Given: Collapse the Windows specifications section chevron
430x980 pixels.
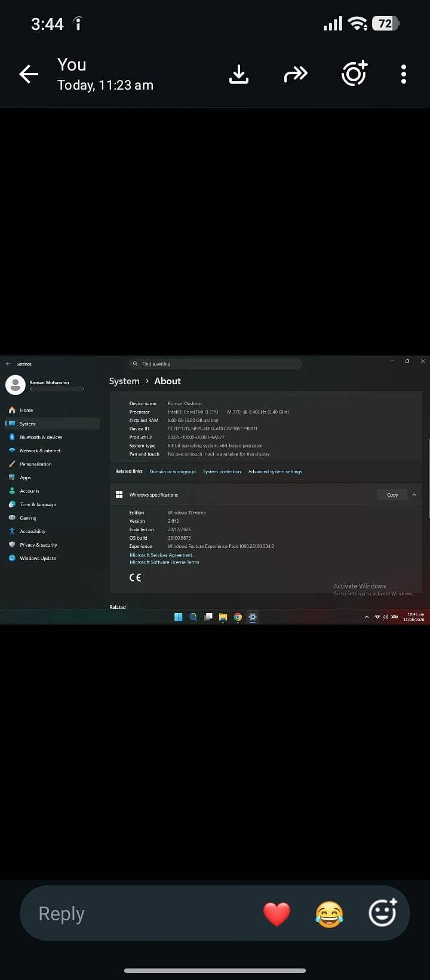Looking at the screenshot, I should (414, 495).
